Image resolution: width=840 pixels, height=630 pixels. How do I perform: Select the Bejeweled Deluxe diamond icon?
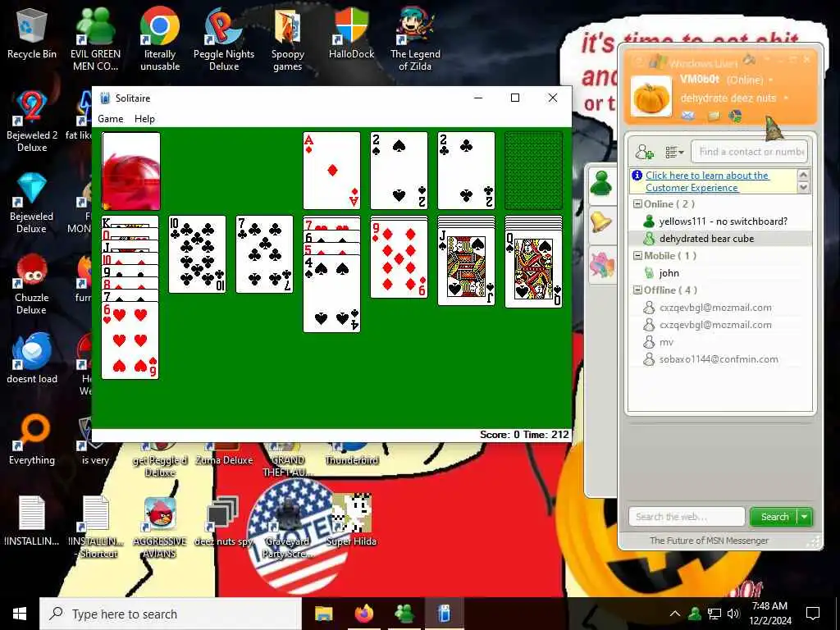click(x=32, y=203)
